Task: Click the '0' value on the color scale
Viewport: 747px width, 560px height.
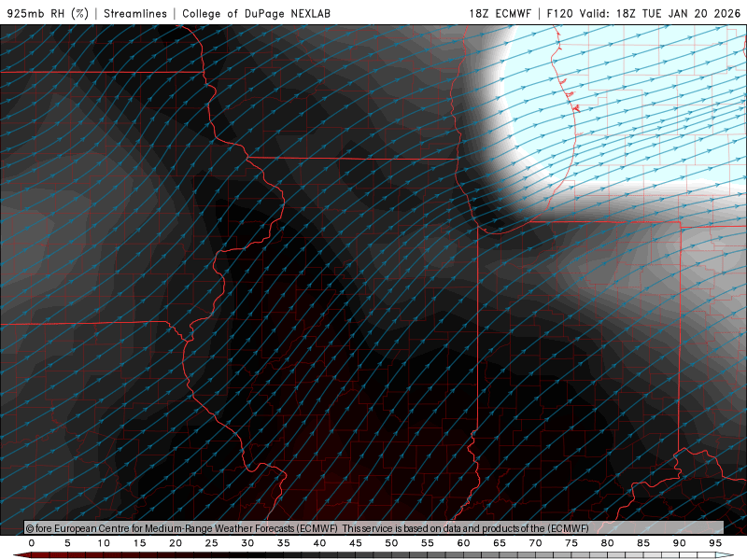Action: coord(32,543)
